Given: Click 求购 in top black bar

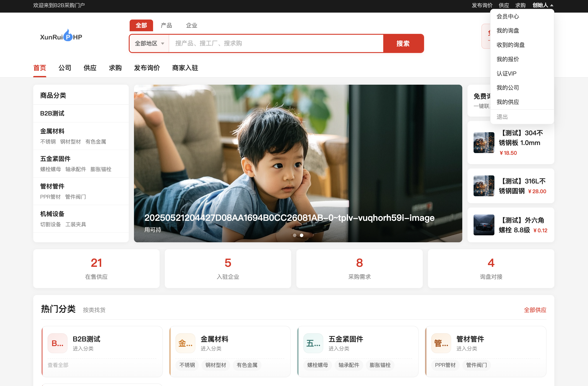Looking at the screenshot, I should click(520, 5).
